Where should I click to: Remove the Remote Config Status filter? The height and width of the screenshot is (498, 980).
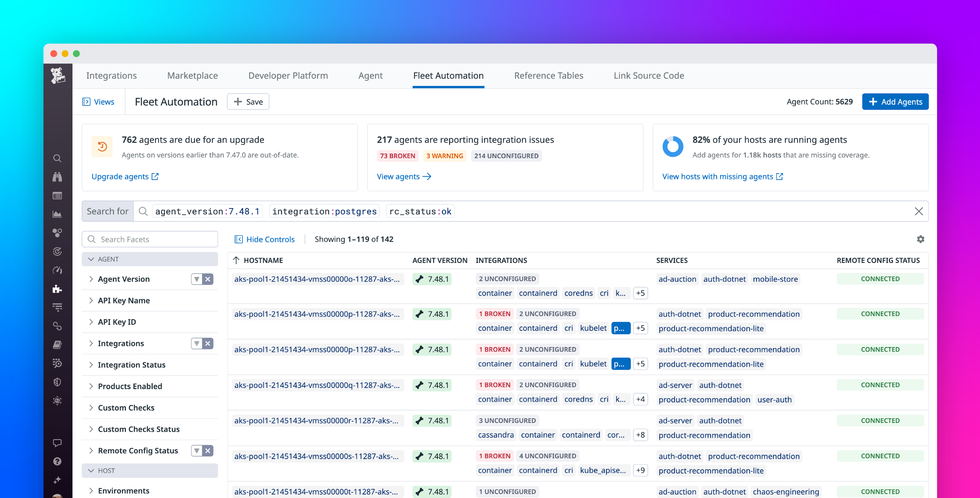tap(208, 451)
